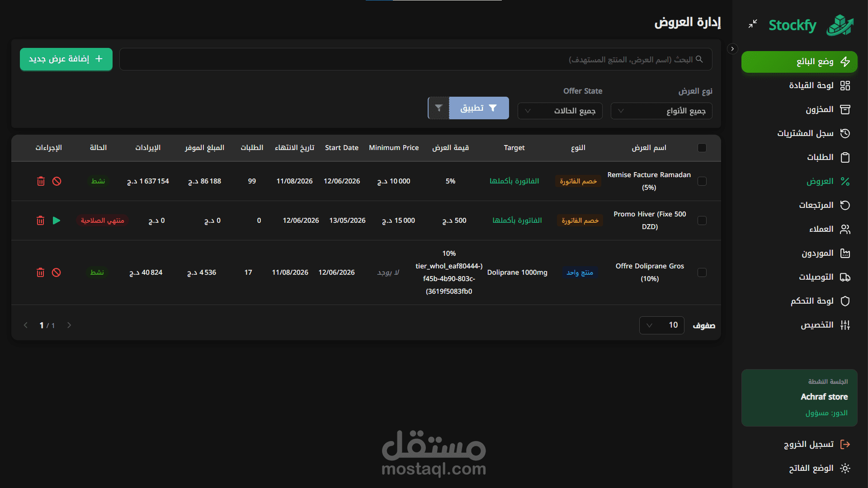Viewport: 868px width, 488px height.
Task: Click the search offers input field
Action: tap(415, 59)
